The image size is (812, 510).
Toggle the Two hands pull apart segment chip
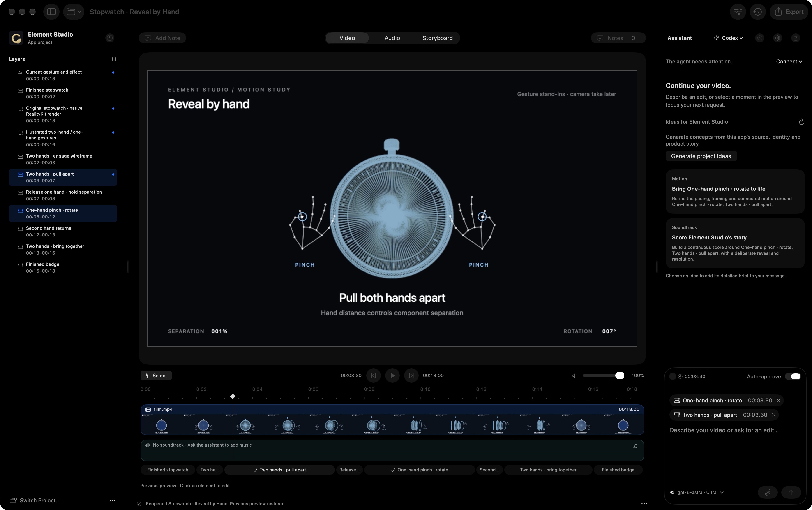279,470
